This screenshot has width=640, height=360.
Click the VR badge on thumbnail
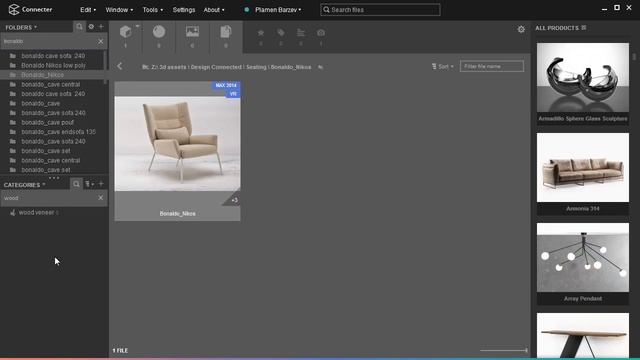[233, 94]
